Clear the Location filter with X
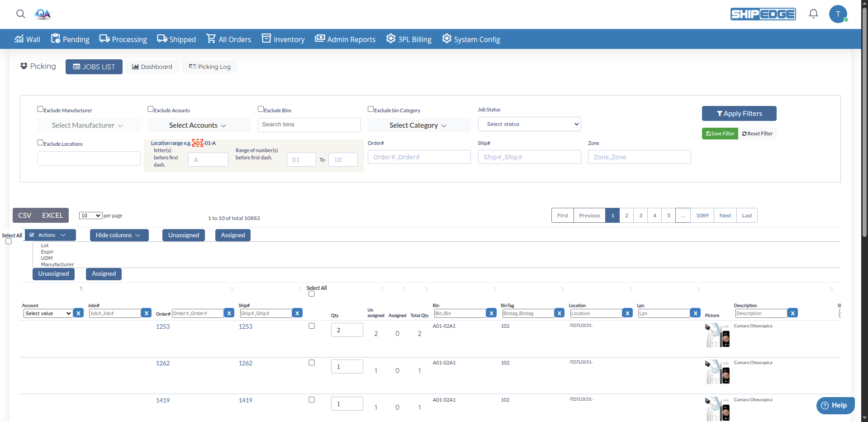The width and height of the screenshot is (868, 422). point(627,313)
